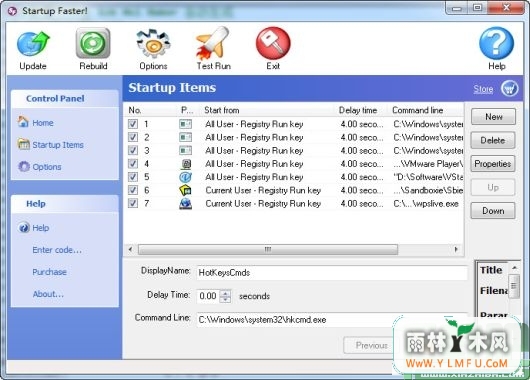Click program icon in row 3
Image resolution: width=530 pixels, height=380 pixels.
coord(185,150)
